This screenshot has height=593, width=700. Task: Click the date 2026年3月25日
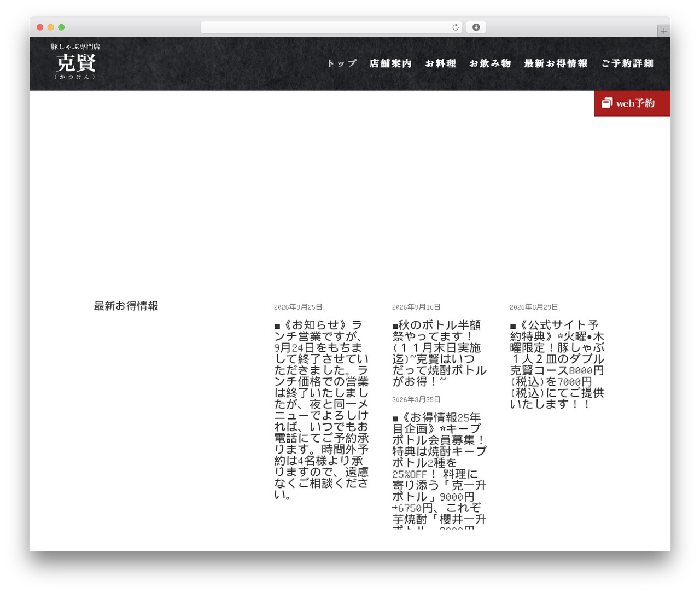[x=416, y=399]
